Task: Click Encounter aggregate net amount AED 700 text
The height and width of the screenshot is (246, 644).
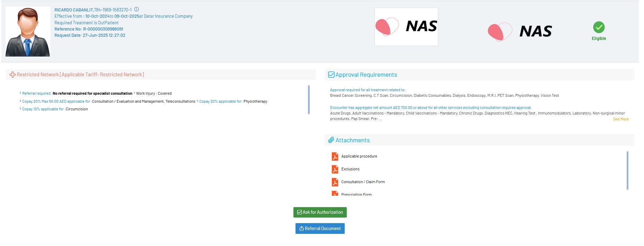Action: pyautogui.click(x=431, y=108)
